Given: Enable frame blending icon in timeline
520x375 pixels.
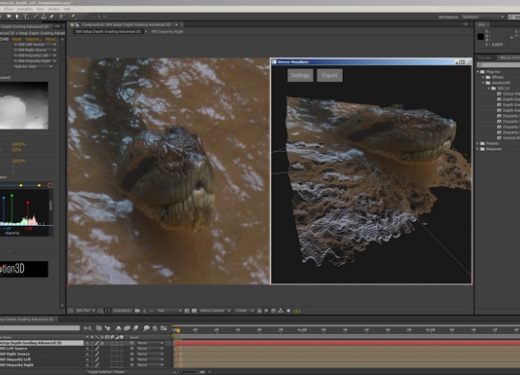Looking at the screenshot, I should tap(127, 328).
